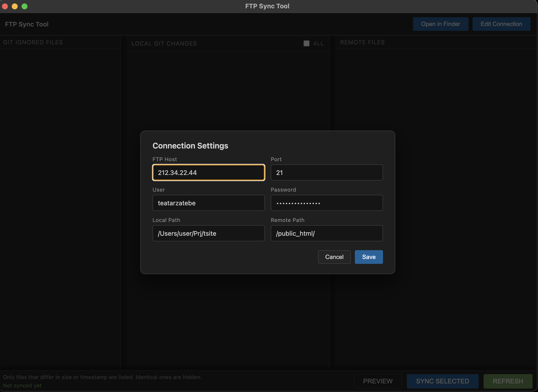Toggle the ALL checkbox in Local Git Changes
Image resolution: width=538 pixels, height=392 pixels.
[307, 43]
